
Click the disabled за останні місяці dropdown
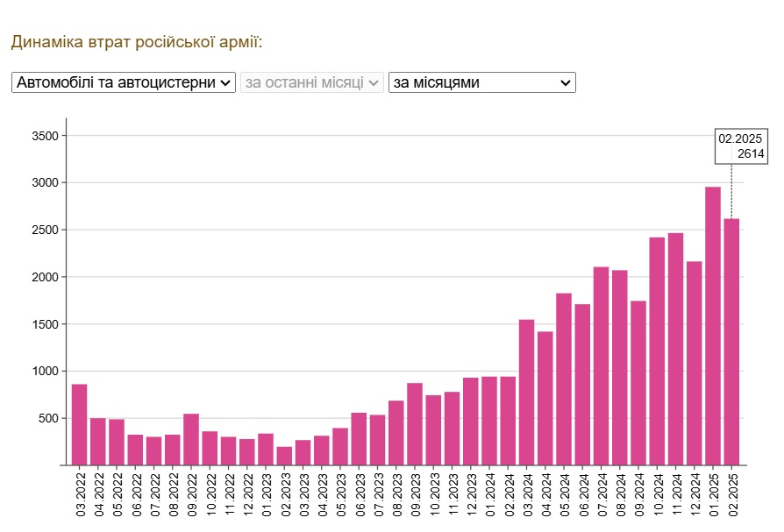(x=314, y=82)
